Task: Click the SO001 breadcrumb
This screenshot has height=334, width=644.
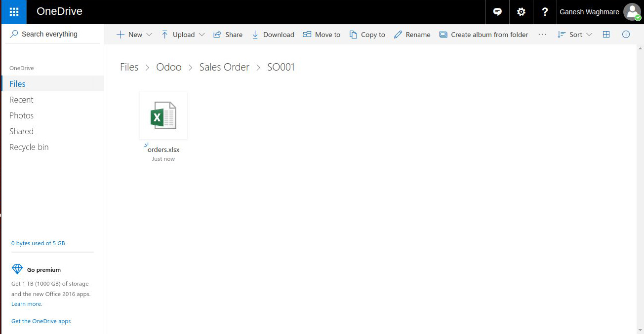Action: point(281,67)
